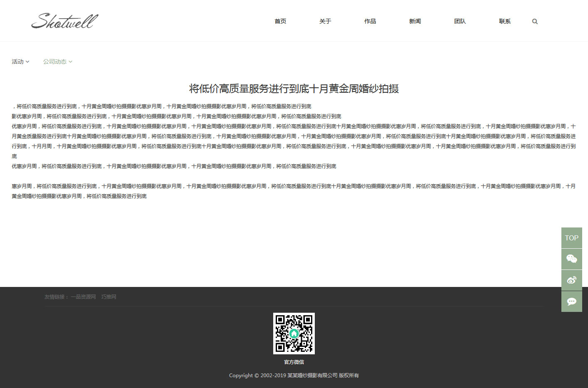
Task: Click the WeChat icon in floating sidebar
Action: [x=571, y=259]
